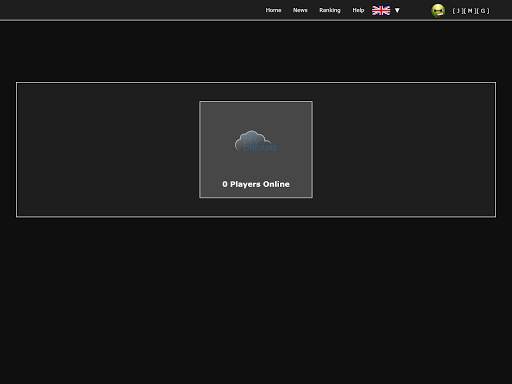Click the UK flag language icon

(x=381, y=11)
